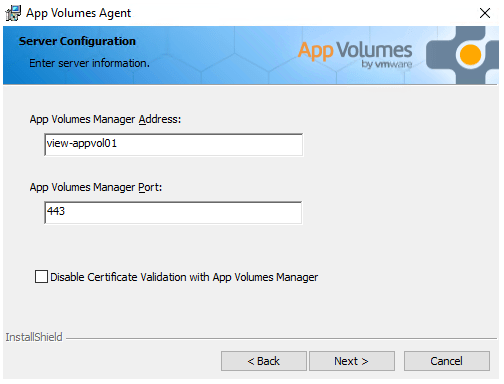
Task: Click the App Volumes Manager Address field
Action: tap(173, 144)
